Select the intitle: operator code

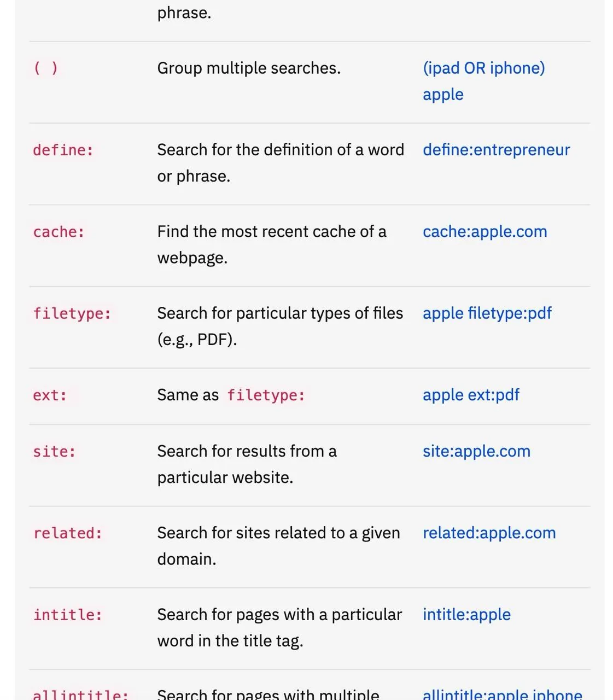[x=68, y=615]
